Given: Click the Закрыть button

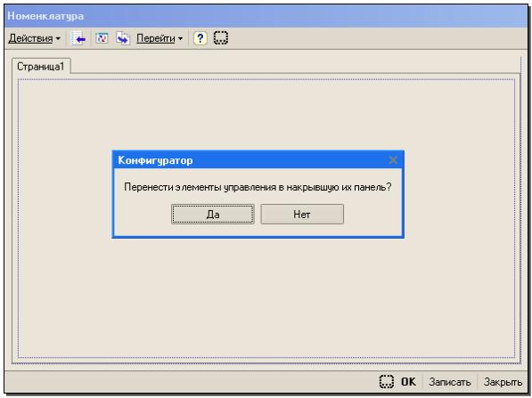Looking at the screenshot, I should (503, 382).
